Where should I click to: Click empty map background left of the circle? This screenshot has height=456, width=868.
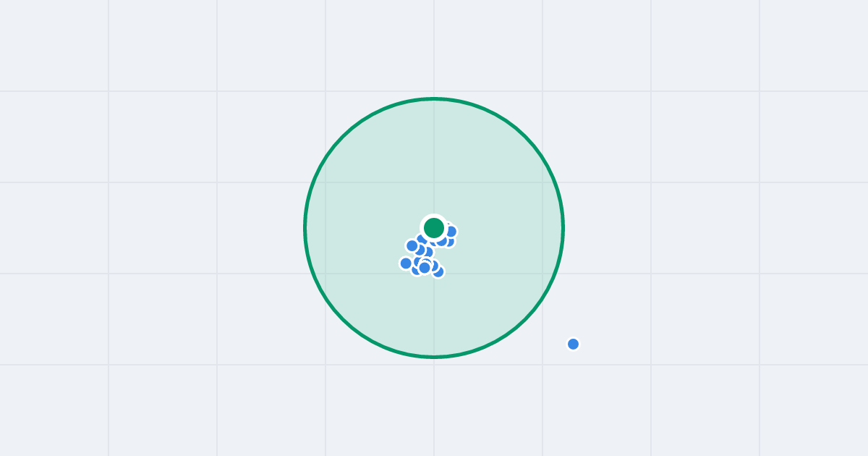pos(181,228)
